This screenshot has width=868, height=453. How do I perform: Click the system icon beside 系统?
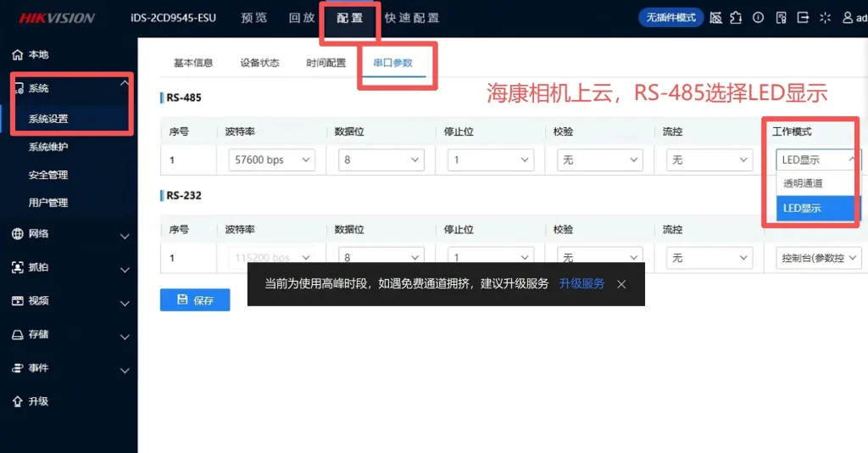[19, 88]
